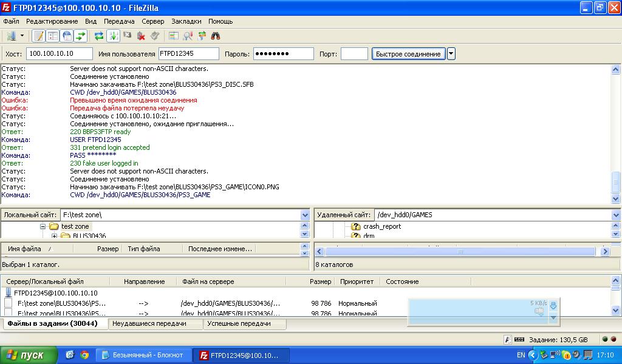Click the message log scrollbar down arrow

(616, 198)
